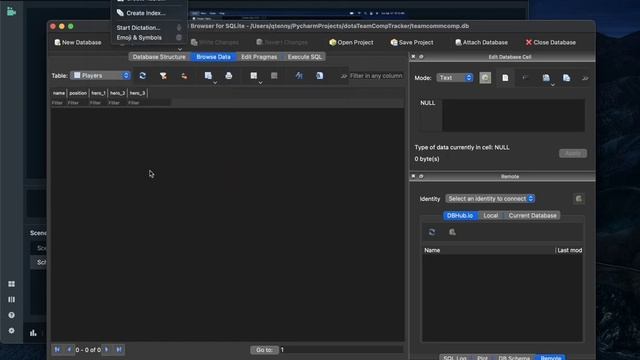Open the save table dropdown arrow
The width and height of the screenshot is (640, 360).
tap(215, 83)
